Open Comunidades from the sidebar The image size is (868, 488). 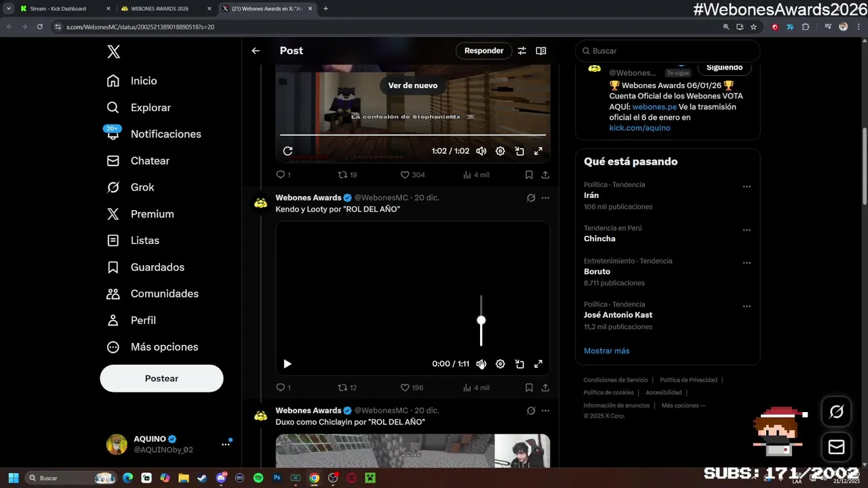pyautogui.click(x=153, y=293)
